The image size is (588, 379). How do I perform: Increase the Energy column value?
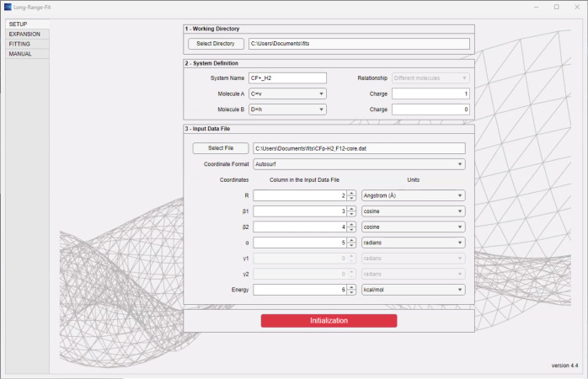[351, 287]
